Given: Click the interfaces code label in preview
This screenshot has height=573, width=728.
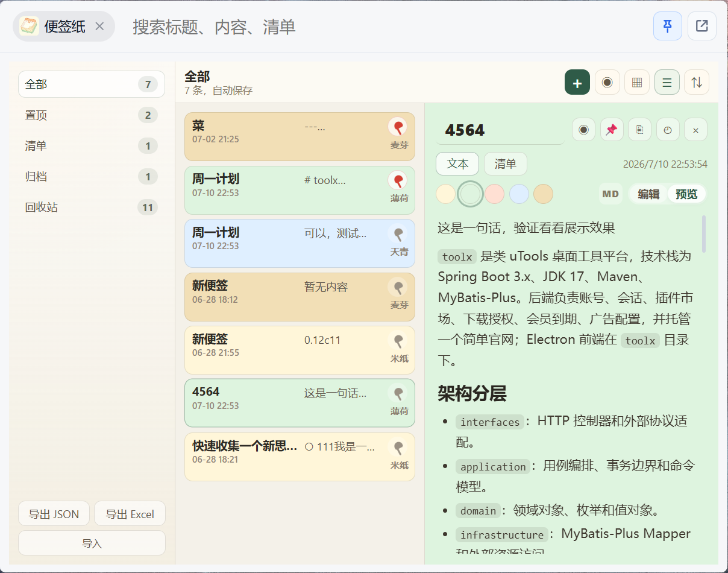Looking at the screenshot, I should point(490,422).
